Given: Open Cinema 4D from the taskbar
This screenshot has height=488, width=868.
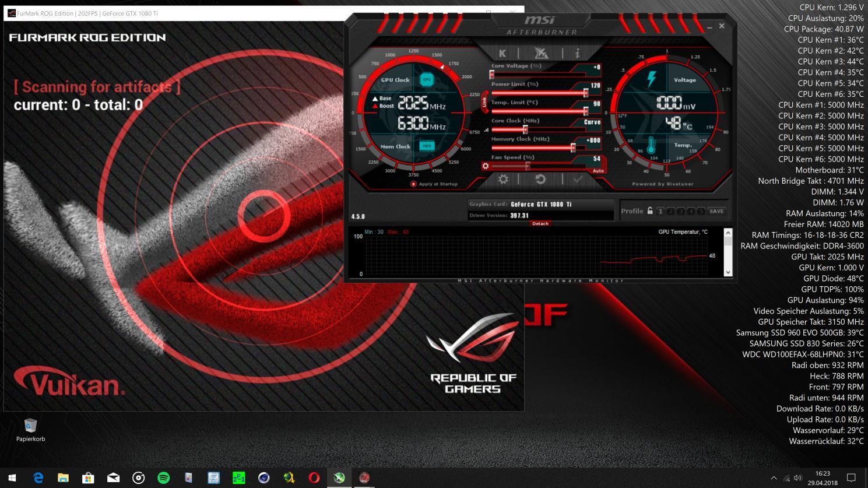Looking at the screenshot, I should (x=263, y=478).
